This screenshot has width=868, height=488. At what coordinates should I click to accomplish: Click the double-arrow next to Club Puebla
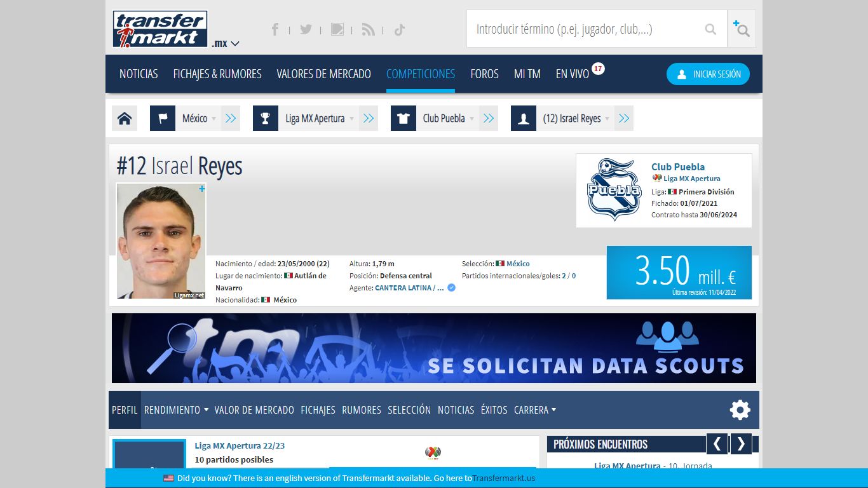(489, 118)
